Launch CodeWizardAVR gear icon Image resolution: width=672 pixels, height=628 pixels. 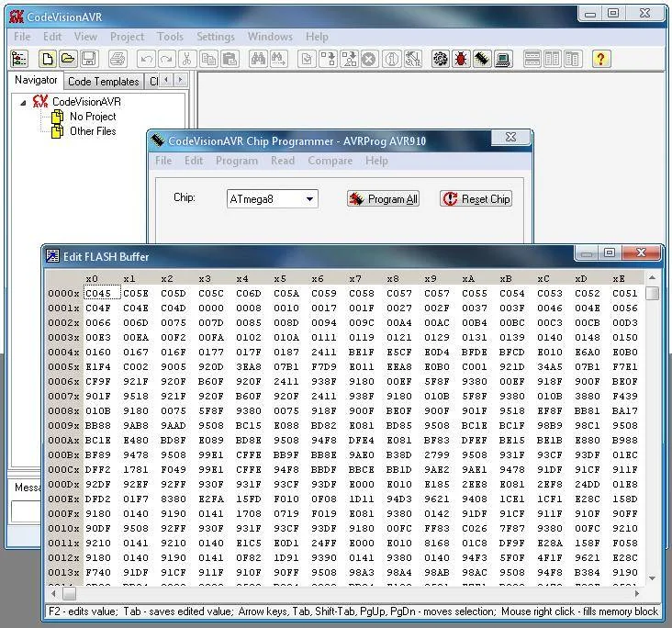(440, 59)
